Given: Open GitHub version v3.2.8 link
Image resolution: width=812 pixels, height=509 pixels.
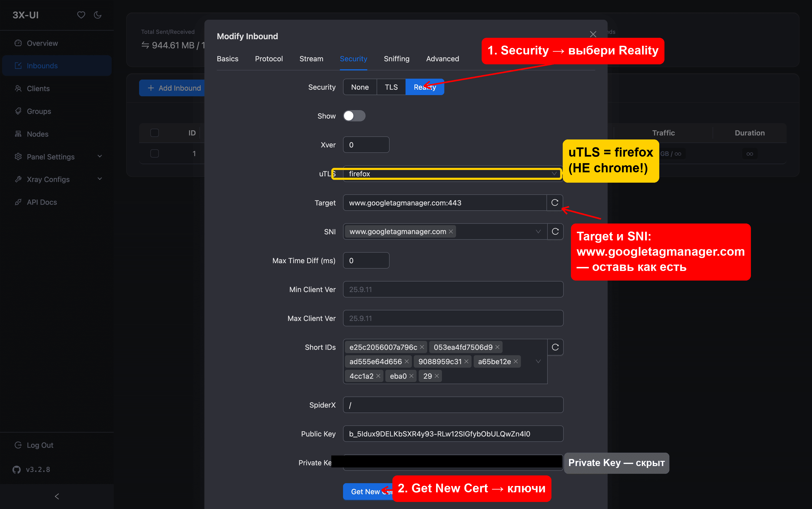Looking at the screenshot, I should pos(31,469).
